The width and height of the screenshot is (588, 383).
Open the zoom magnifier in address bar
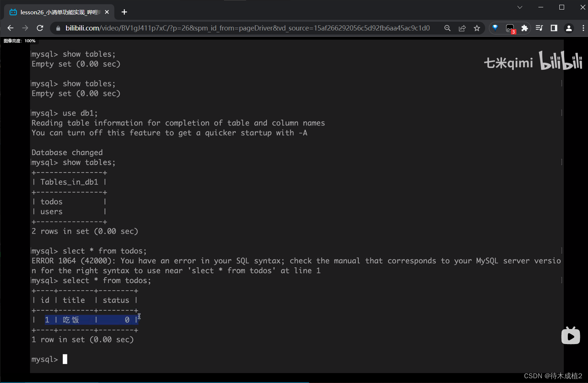pos(447,28)
